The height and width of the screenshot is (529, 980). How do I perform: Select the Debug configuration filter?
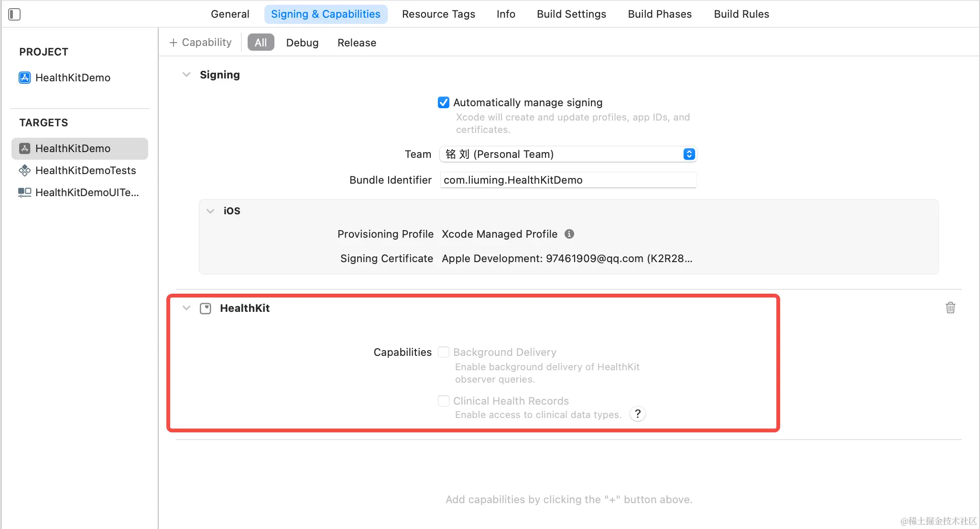point(302,43)
